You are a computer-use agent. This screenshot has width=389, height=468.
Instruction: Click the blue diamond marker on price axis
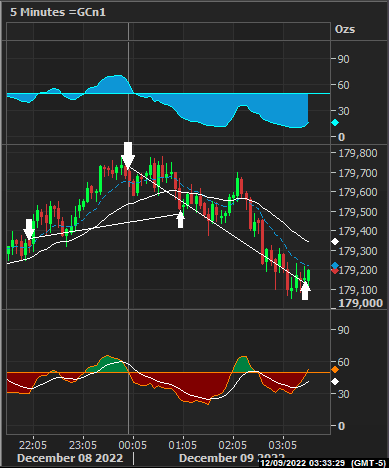click(x=335, y=266)
